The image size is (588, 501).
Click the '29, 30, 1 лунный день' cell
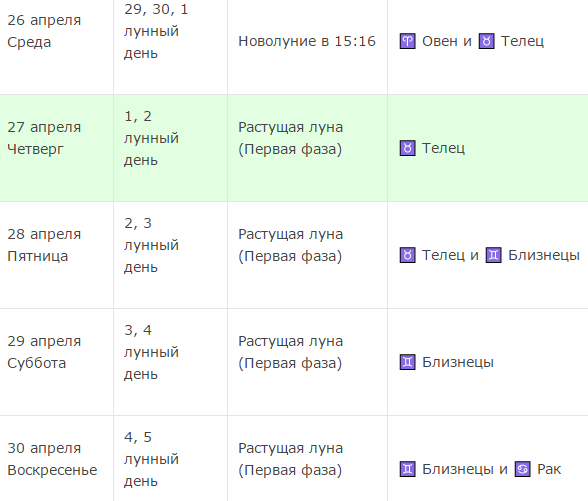coord(171,42)
